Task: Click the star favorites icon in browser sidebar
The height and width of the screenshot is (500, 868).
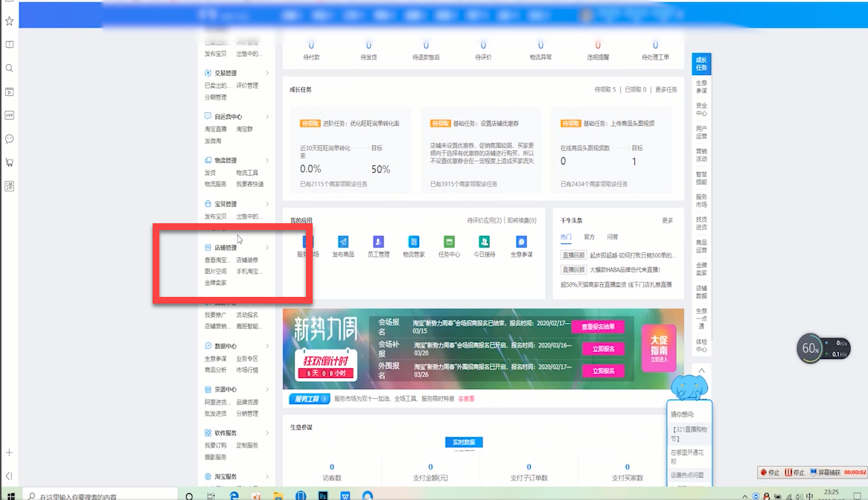Action: tap(10, 21)
